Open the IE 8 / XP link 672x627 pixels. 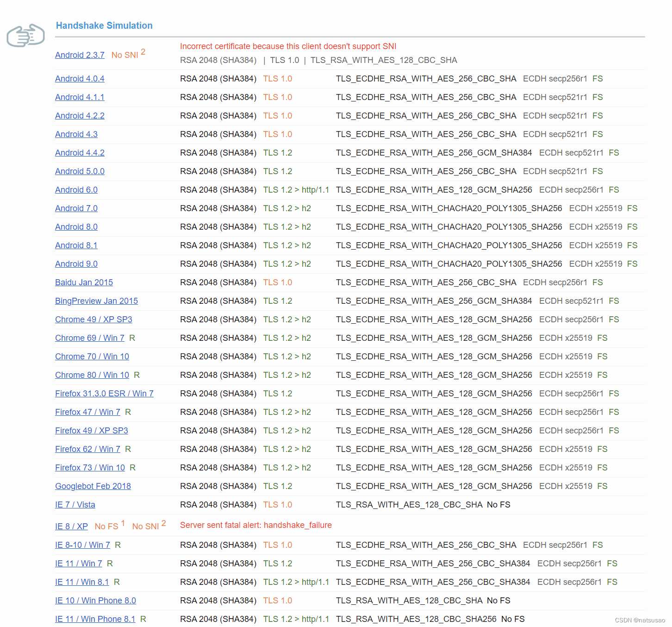pos(71,527)
